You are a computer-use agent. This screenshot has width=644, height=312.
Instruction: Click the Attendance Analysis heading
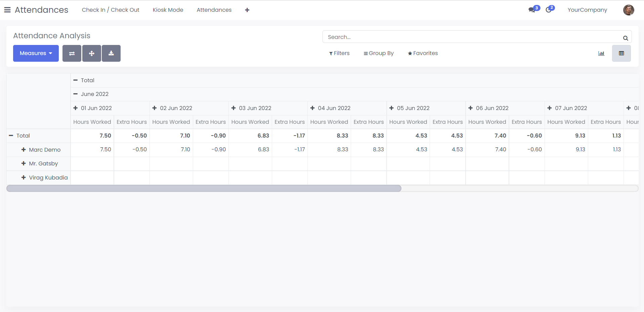[x=52, y=36]
